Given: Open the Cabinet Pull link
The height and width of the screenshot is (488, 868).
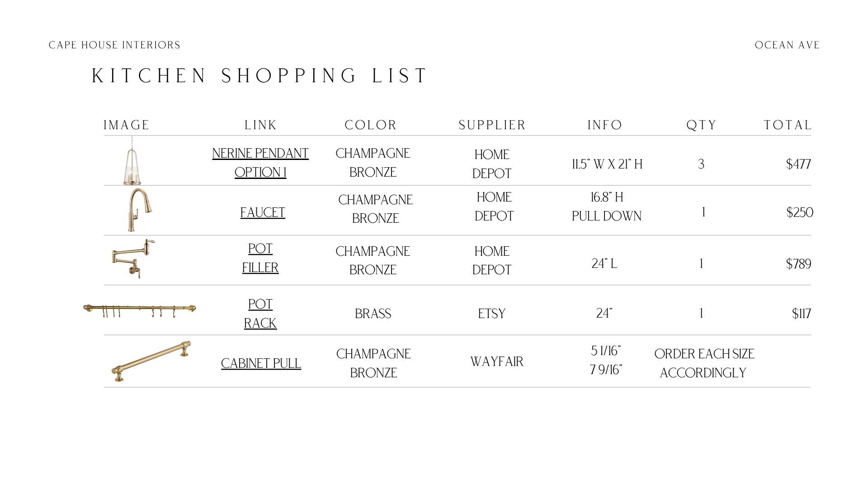Looking at the screenshot, I should click(261, 363).
